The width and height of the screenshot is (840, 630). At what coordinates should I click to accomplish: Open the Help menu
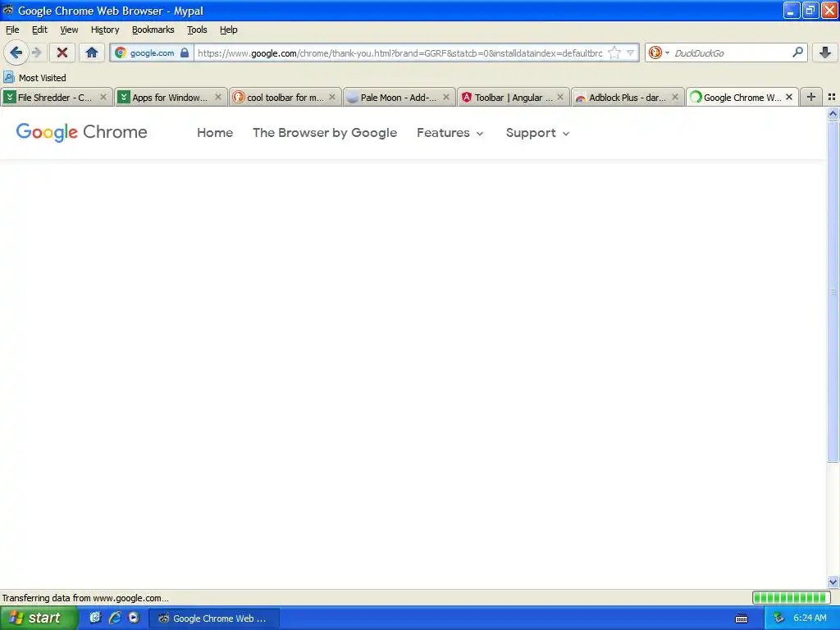coord(229,30)
